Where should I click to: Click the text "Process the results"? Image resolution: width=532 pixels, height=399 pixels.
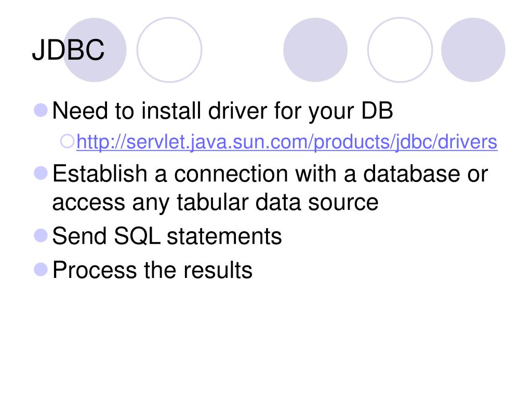point(152,270)
